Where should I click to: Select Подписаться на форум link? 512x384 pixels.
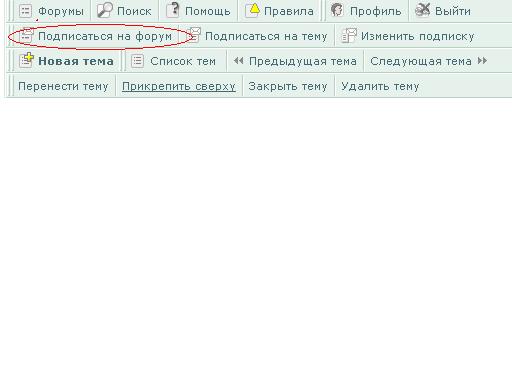coord(105,36)
